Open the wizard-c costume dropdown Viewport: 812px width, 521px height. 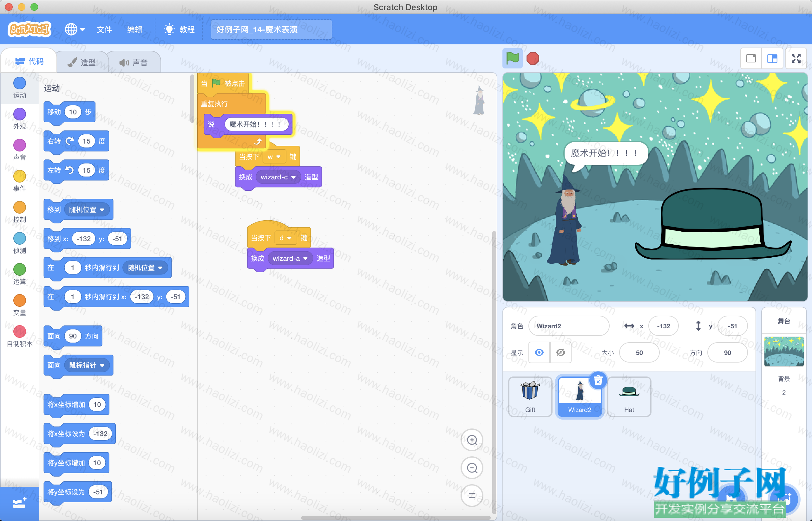point(278,177)
